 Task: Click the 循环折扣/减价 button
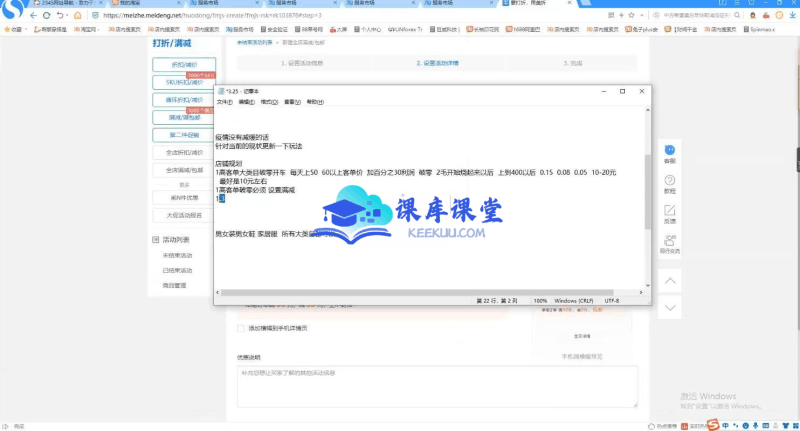184,99
